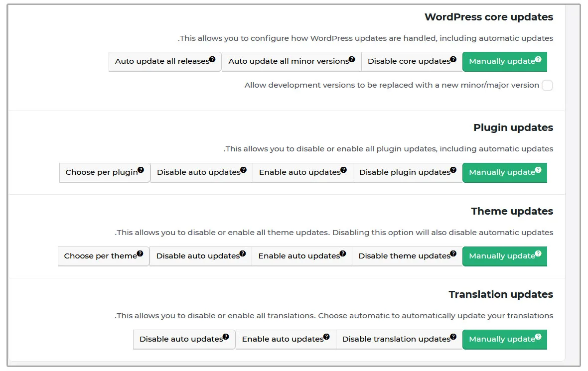Viewport: 588px width, 371px height.
Task: Enable auto updates for themes
Action: tap(302, 256)
